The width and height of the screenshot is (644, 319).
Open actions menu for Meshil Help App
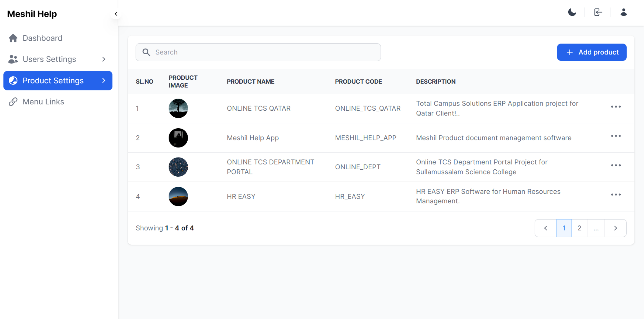point(616,136)
